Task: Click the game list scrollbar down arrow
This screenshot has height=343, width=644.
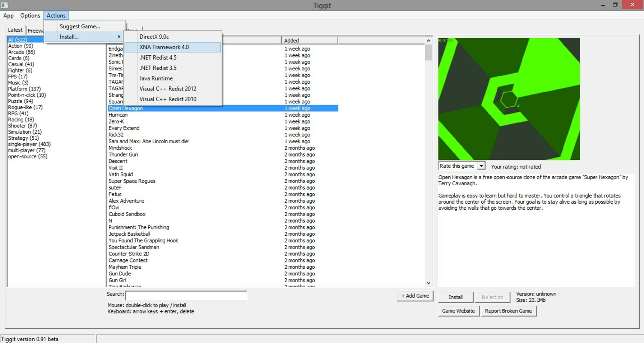Action: coord(429,283)
